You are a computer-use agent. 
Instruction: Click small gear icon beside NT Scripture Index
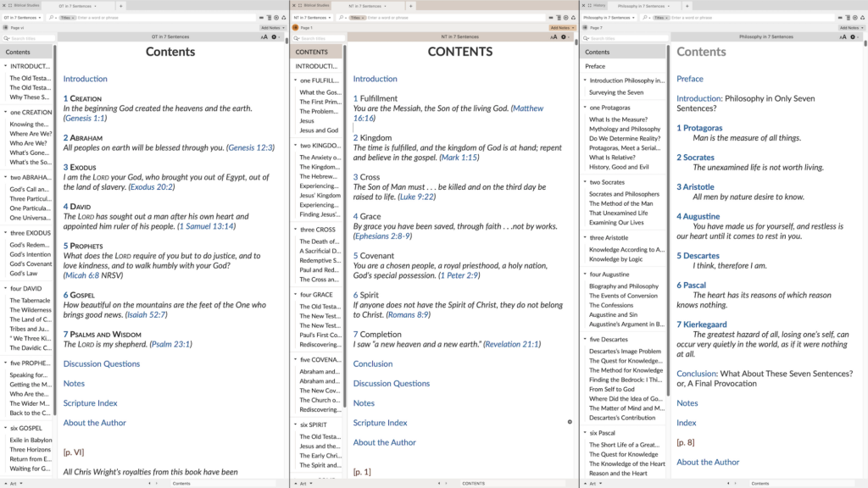pyautogui.click(x=570, y=422)
